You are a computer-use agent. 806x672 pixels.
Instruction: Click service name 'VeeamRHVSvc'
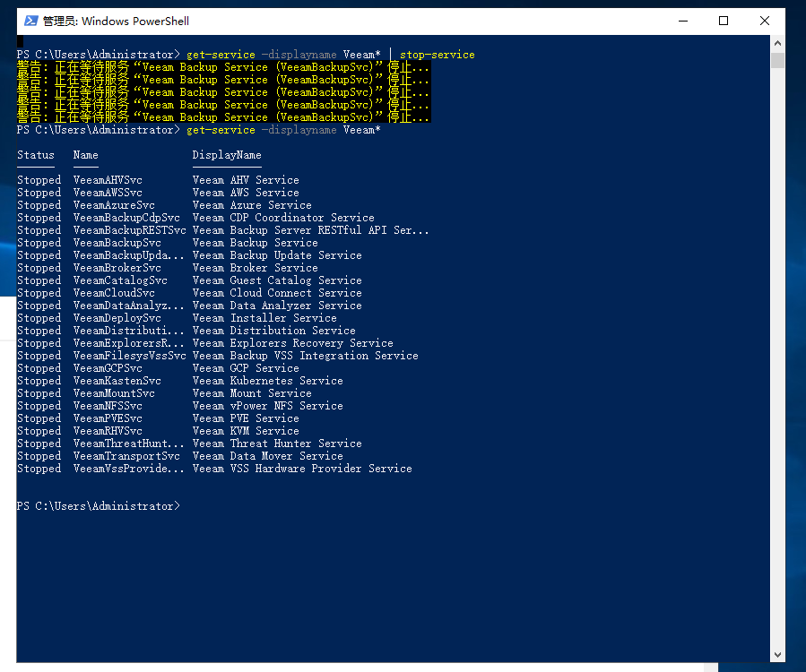[x=108, y=431]
